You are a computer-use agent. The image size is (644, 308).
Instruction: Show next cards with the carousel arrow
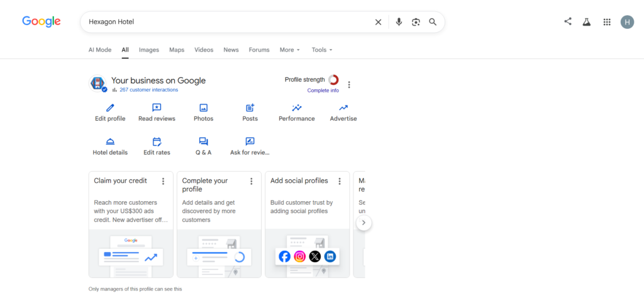click(x=364, y=223)
